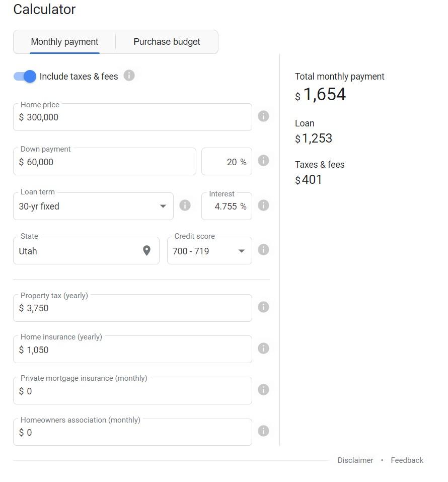Click the Feedback link

click(407, 460)
